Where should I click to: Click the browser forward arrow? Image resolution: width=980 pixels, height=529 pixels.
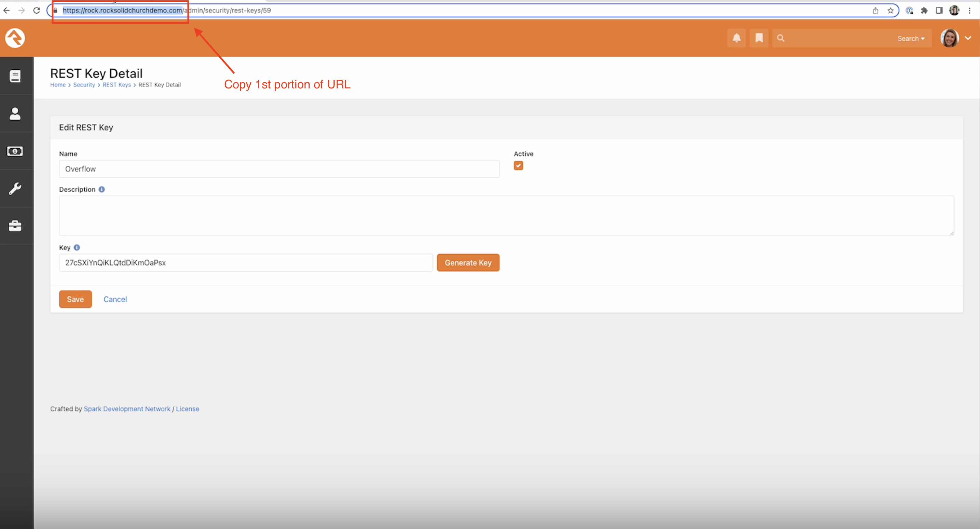[x=22, y=10]
